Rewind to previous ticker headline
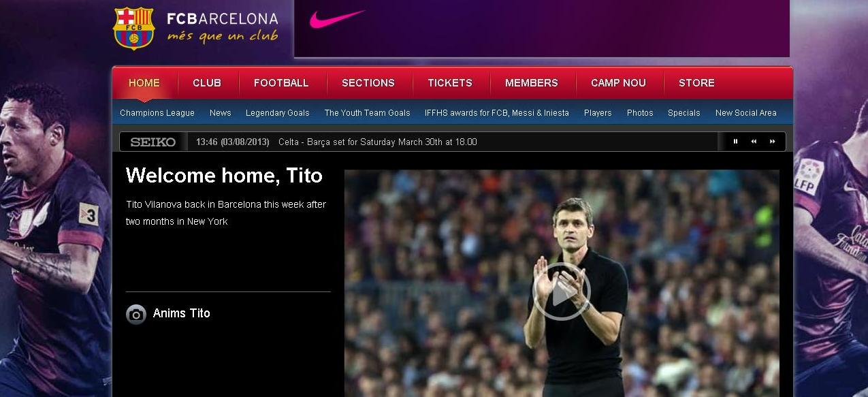The image size is (868, 397). click(x=754, y=142)
